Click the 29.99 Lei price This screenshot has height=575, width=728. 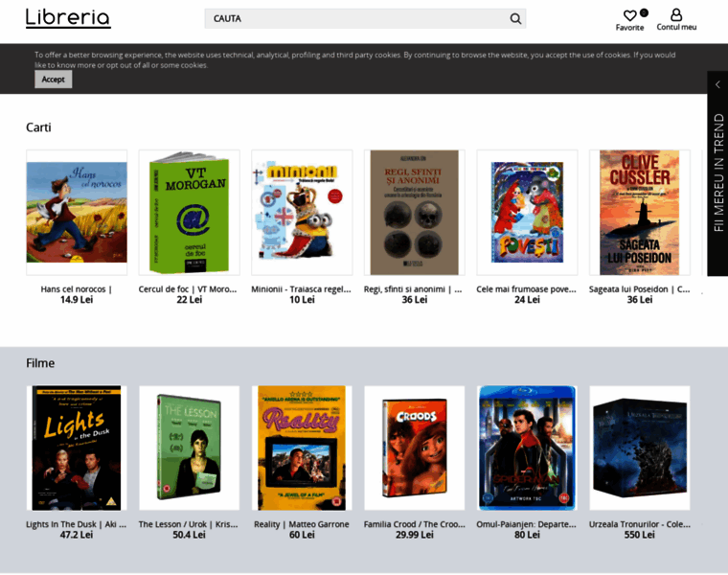tap(415, 535)
